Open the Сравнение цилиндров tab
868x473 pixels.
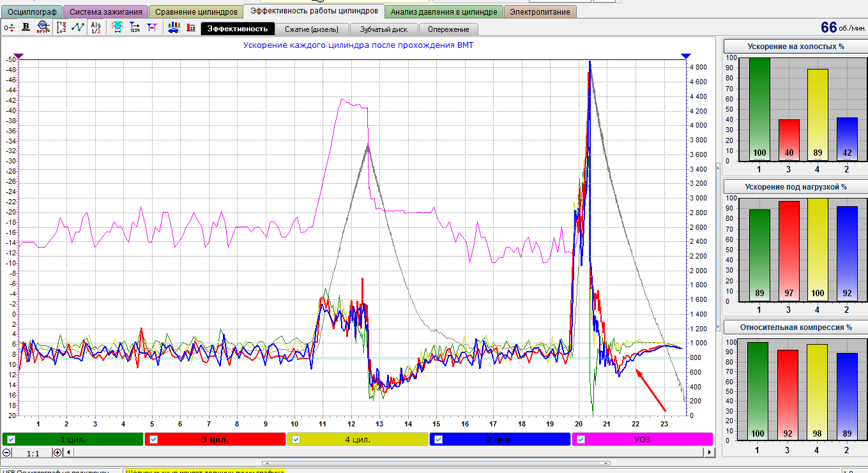[196, 11]
